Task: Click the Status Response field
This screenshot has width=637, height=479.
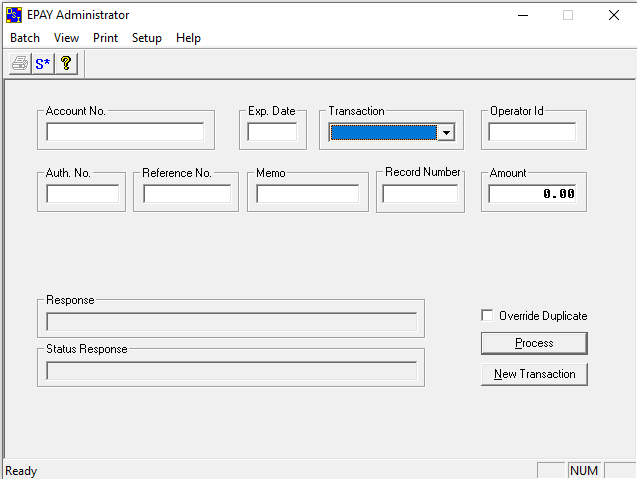Action: coord(232,371)
